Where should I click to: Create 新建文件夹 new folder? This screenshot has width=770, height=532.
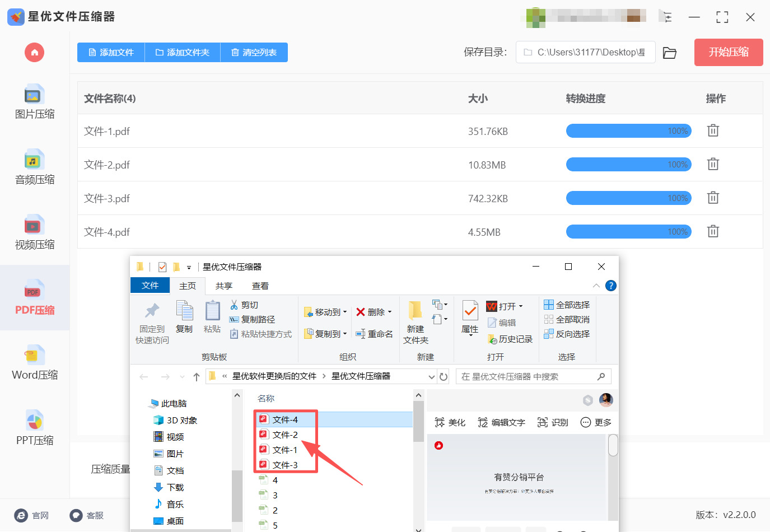pos(416,323)
